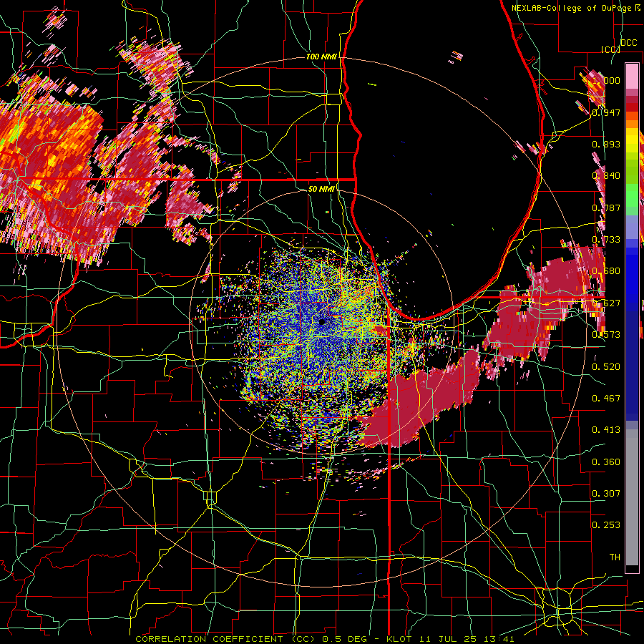Click the KLOT radar site black dot
This screenshot has width=644, height=644.
[x=323, y=322]
